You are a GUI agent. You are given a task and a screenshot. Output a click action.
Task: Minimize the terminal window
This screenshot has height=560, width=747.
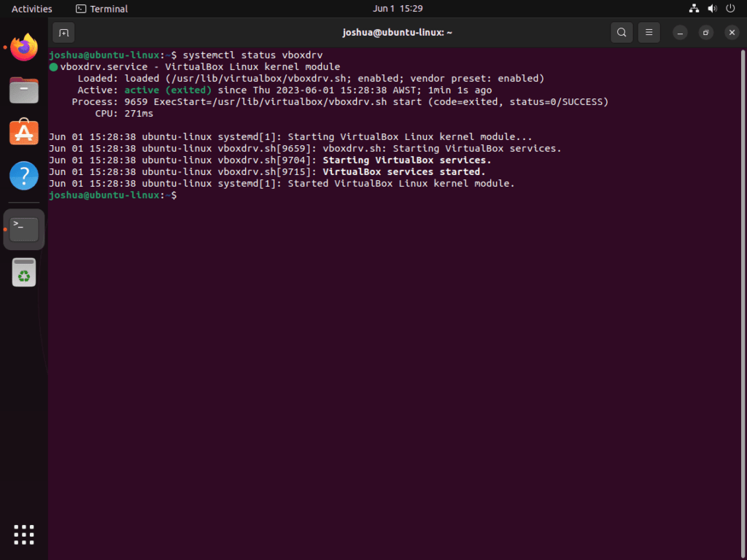point(679,32)
